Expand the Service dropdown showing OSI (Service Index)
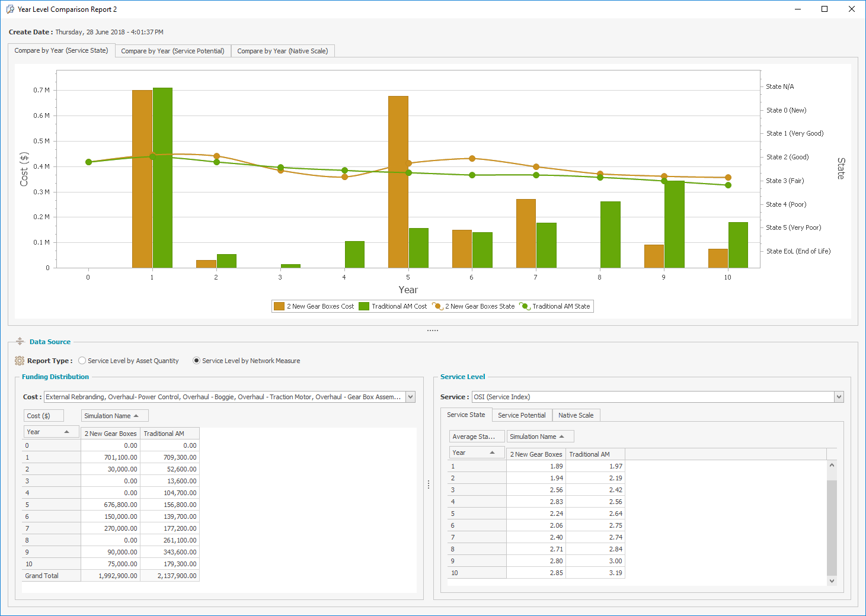Screen dimensions: 866x616 click(839, 397)
